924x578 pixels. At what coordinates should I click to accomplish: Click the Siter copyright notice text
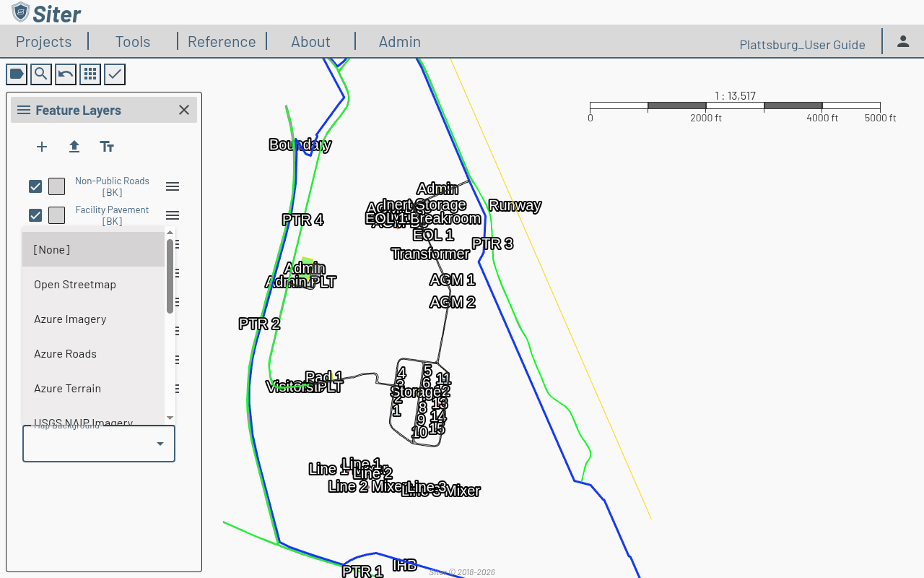462,572
